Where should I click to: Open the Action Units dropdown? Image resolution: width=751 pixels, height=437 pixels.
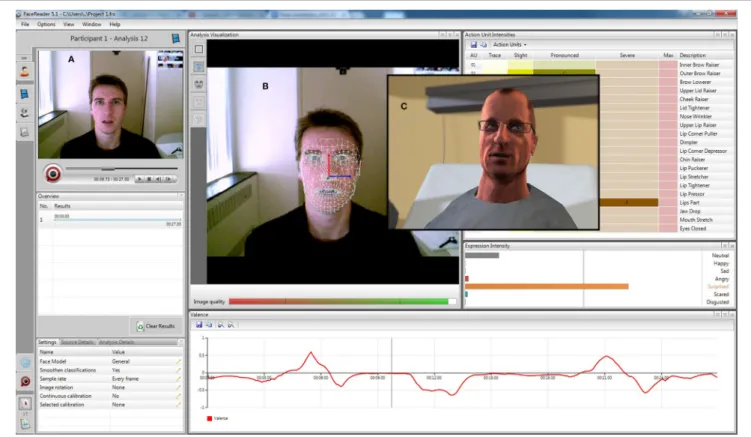click(510, 45)
